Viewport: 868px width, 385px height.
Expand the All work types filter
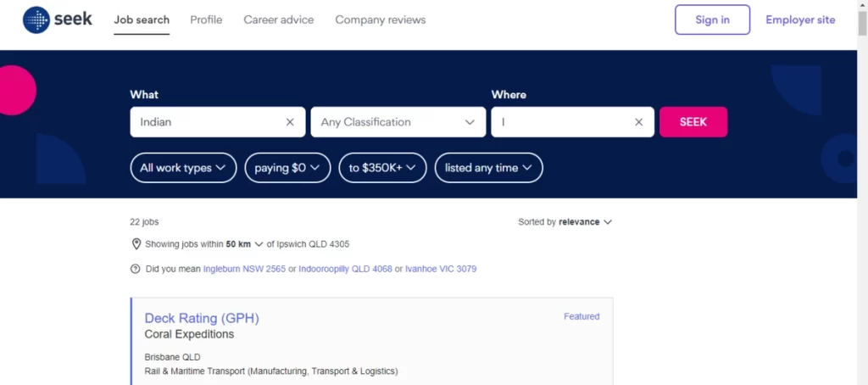(183, 168)
